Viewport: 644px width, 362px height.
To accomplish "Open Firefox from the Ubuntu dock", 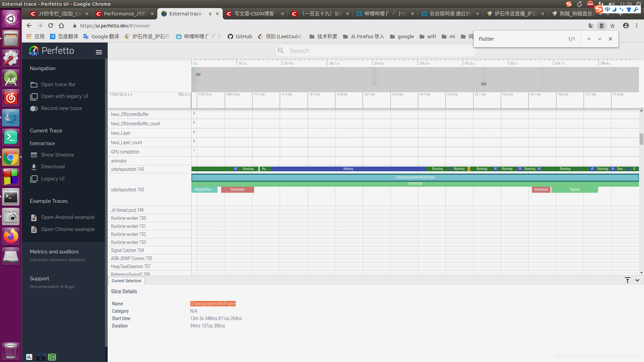I will pos(11,236).
